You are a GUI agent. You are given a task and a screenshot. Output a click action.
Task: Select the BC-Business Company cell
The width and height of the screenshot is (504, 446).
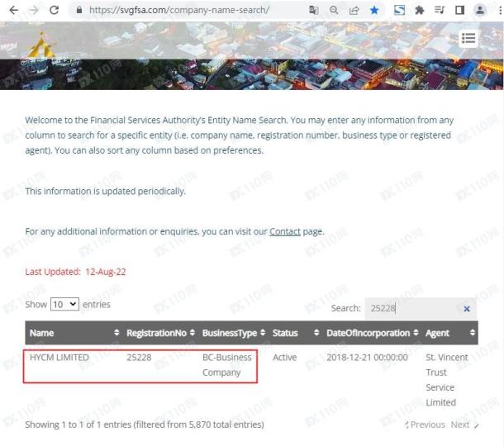pos(227,365)
